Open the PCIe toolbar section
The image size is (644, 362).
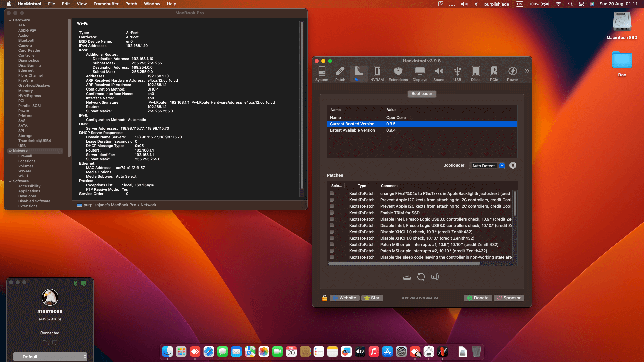click(x=494, y=74)
